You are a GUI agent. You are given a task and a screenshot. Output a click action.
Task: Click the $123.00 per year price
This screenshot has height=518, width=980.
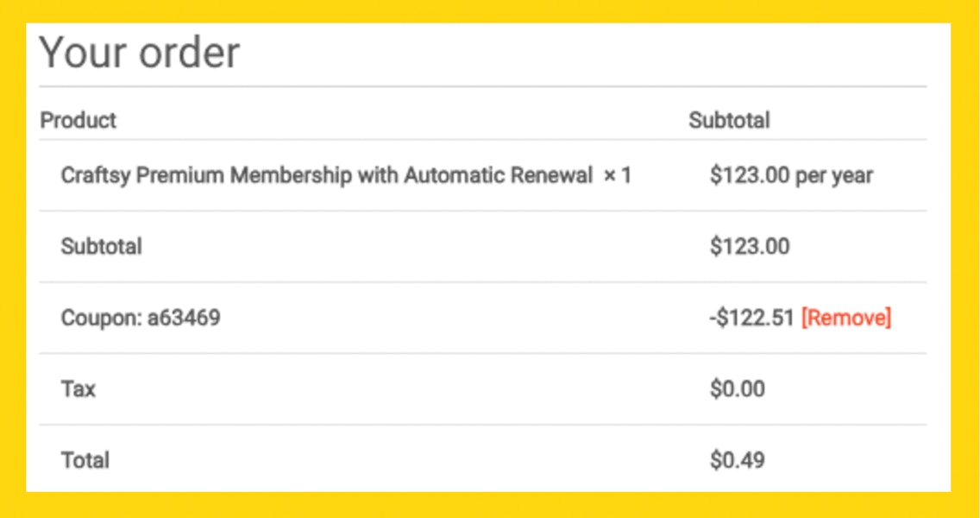point(791,176)
